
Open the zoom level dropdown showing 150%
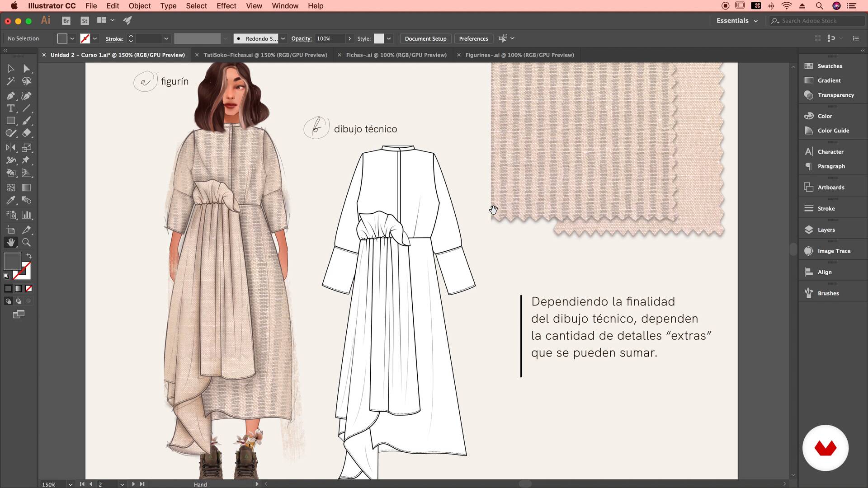click(x=70, y=484)
